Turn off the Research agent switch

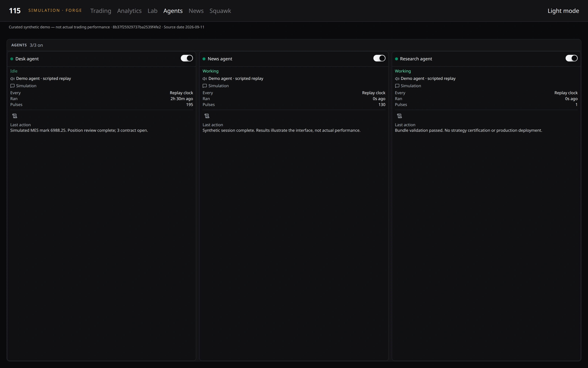click(571, 58)
